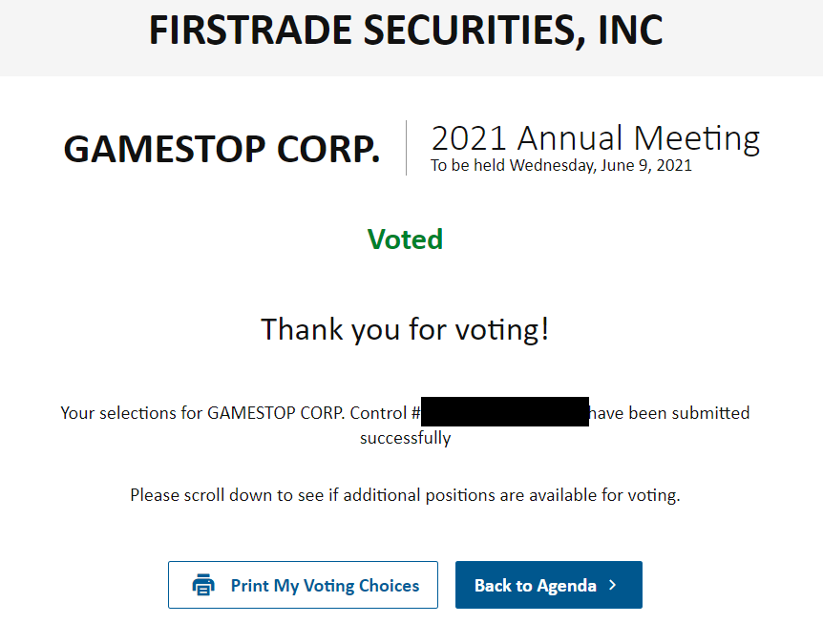Click the FIRSTRADE SECURITIES, INC header title
This screenshot has height=644, width=823.
coord(407,31)
